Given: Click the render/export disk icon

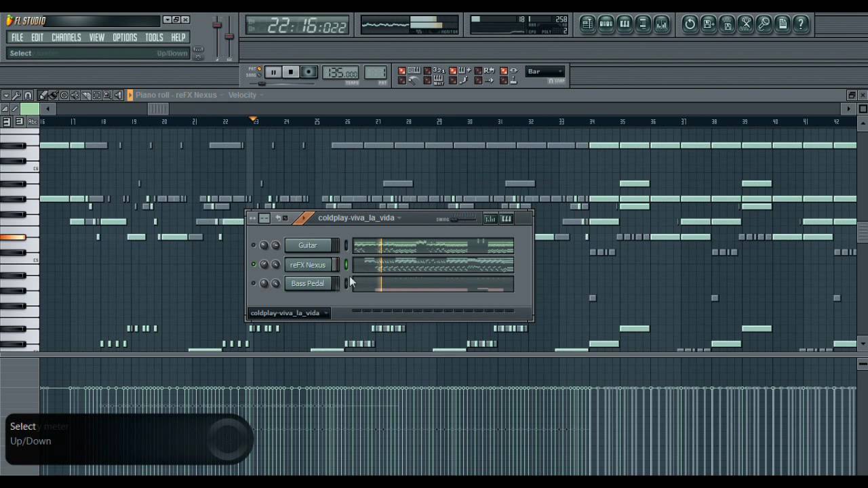Looking at the screenshot, I should tap(727, 24).
